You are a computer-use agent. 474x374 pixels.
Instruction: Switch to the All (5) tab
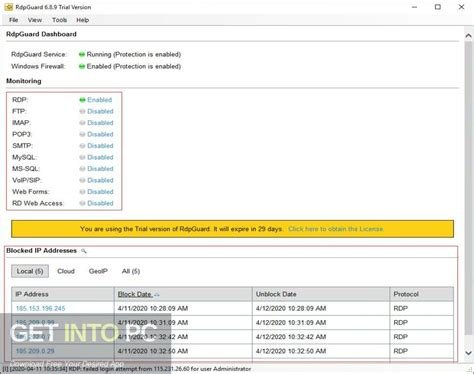pyautogui.click(x=131, y=271)
